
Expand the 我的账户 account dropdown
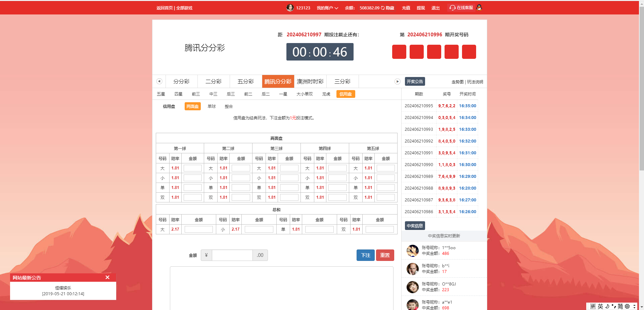pyautogui.click(x=327, y=8)
